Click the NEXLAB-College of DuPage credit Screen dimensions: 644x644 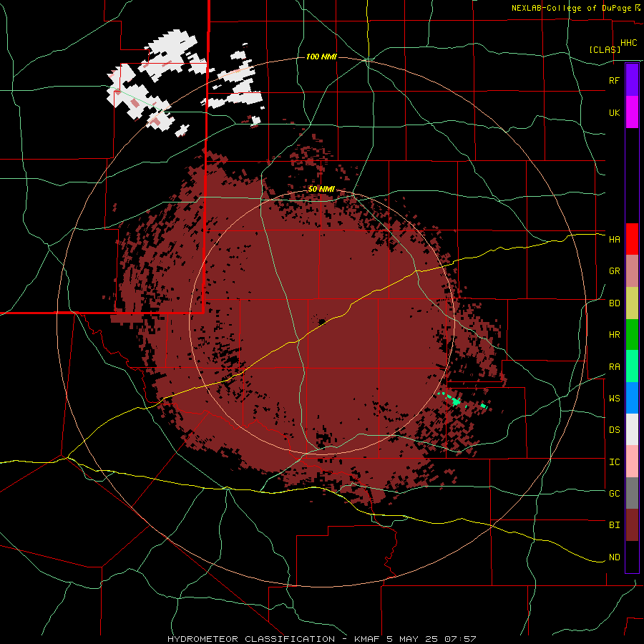(x=575, y=8)
